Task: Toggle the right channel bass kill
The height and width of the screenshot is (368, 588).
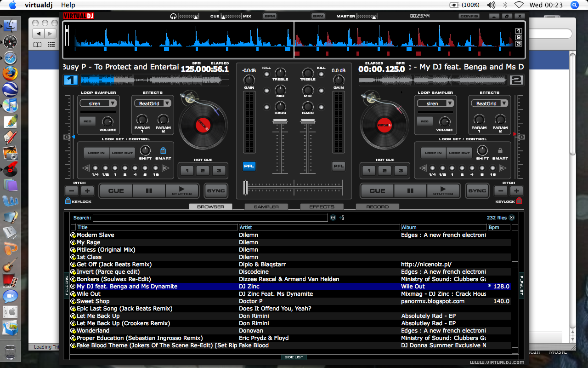Action: [321, 107]
